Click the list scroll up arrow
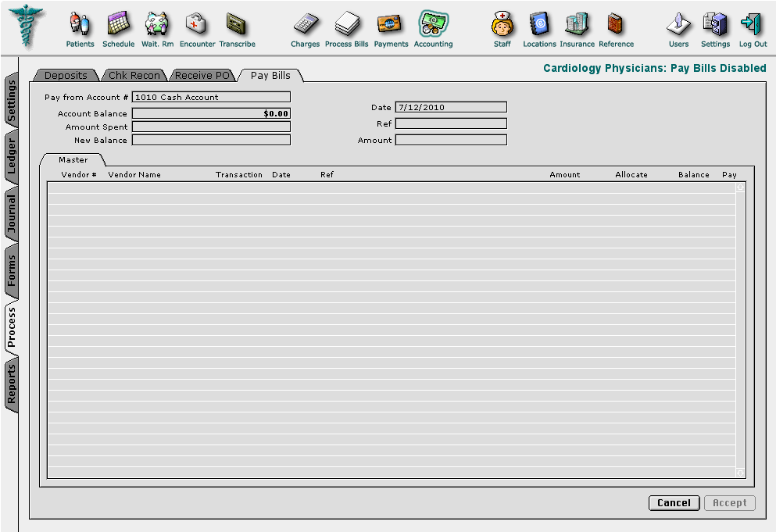776x532 pixels. (740, 187)
